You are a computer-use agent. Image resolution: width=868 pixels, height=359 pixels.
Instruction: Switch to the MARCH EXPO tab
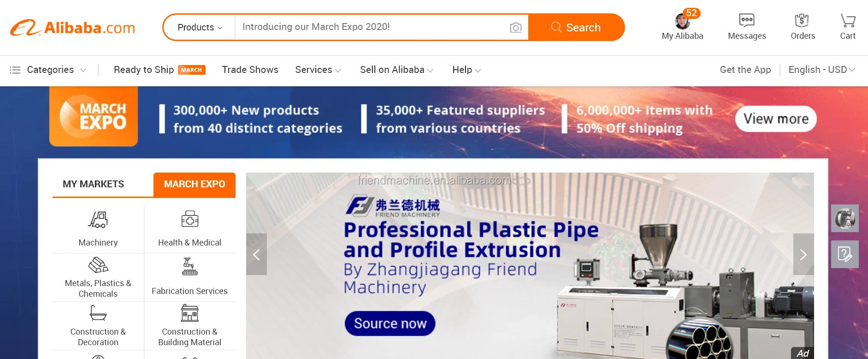click(195, 184)
